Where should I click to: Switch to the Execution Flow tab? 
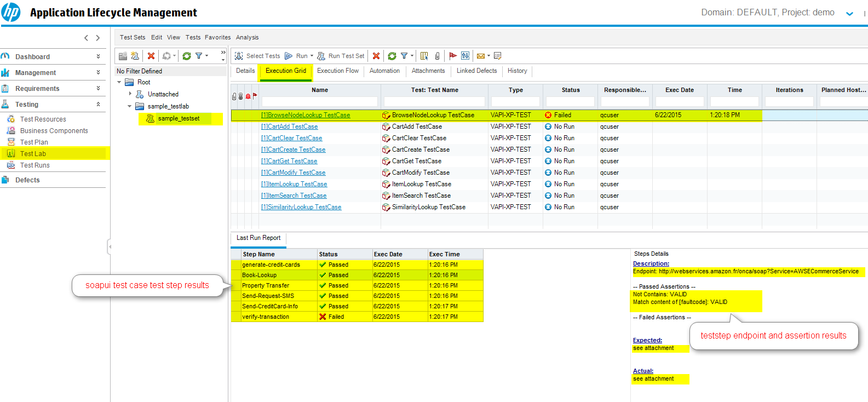pos(338,71)
